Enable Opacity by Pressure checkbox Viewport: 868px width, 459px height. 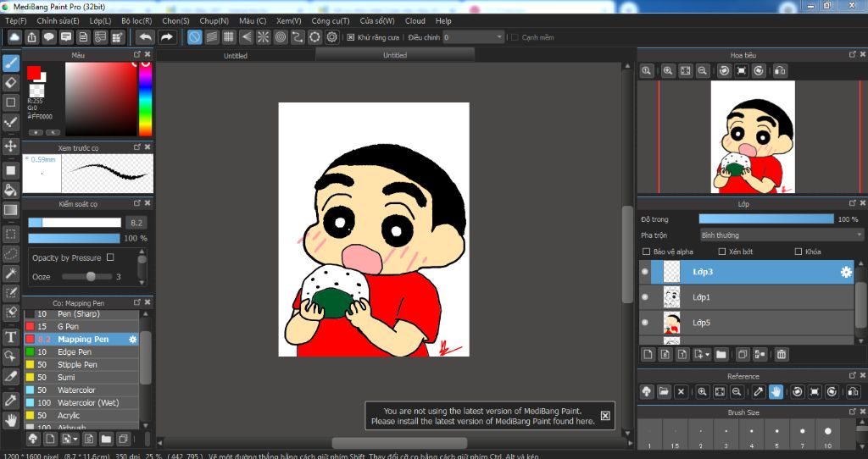(x=110, y=257)
